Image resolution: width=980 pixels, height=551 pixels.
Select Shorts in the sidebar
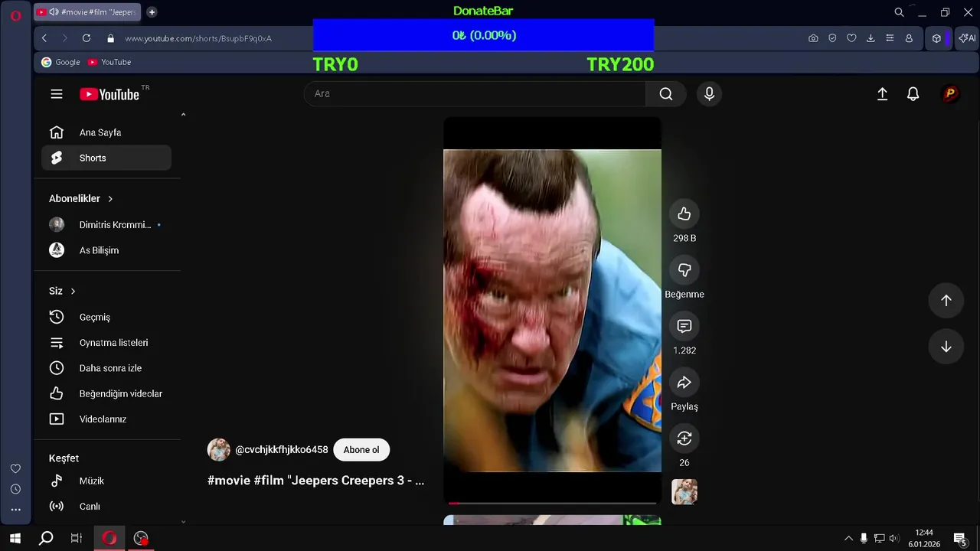(106, 158)
